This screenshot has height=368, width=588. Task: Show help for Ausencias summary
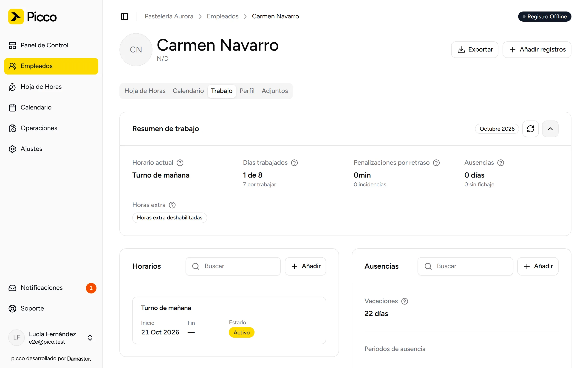(500, 163)
